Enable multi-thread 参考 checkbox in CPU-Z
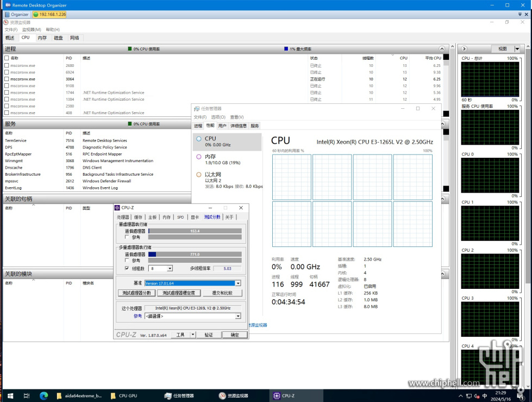Viewport: 532px width, 402px height. [127, 261]
